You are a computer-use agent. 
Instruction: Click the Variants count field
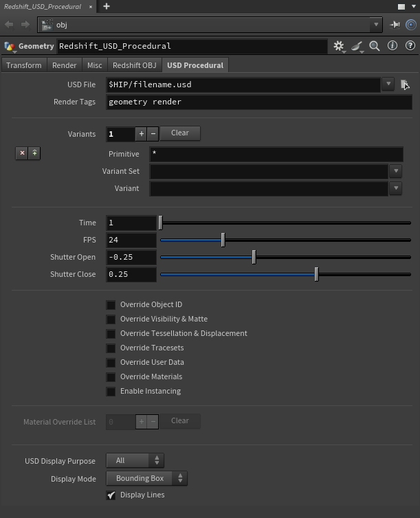[x=120, y=134]
